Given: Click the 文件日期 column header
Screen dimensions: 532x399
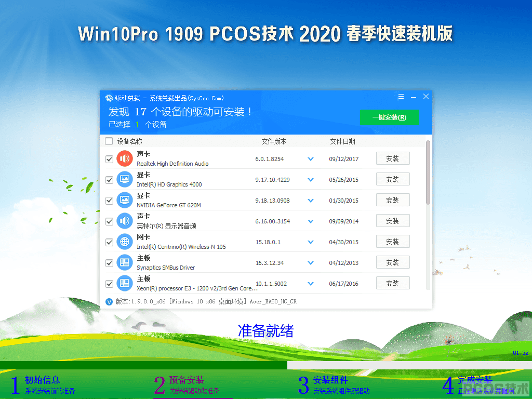Looking at the screenshot, I should 342,141.
